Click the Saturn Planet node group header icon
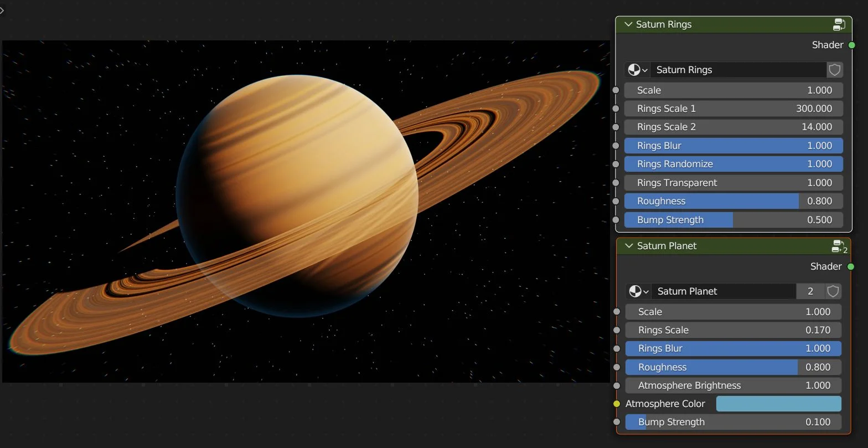The height and width of the screenshot is (448, 868). tap(839, 246)
